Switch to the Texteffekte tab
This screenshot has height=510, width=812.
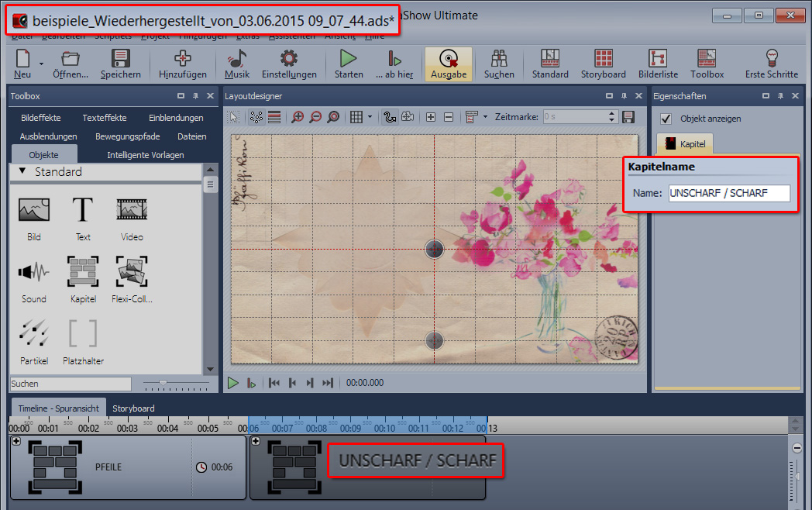tap(105, 118)
